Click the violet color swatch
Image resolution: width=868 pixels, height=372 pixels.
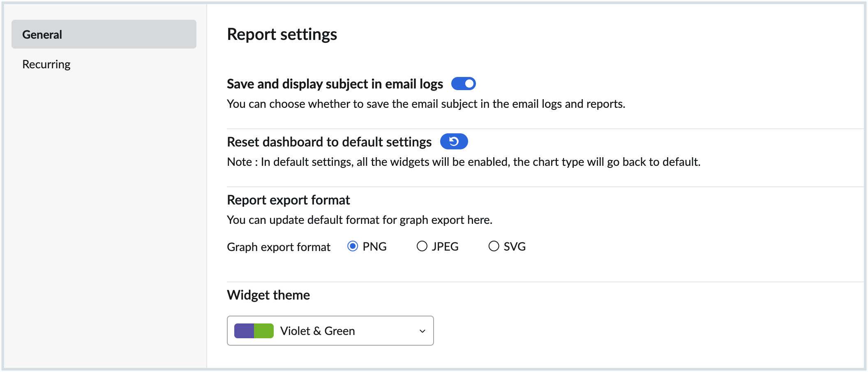tap(244, 331)
